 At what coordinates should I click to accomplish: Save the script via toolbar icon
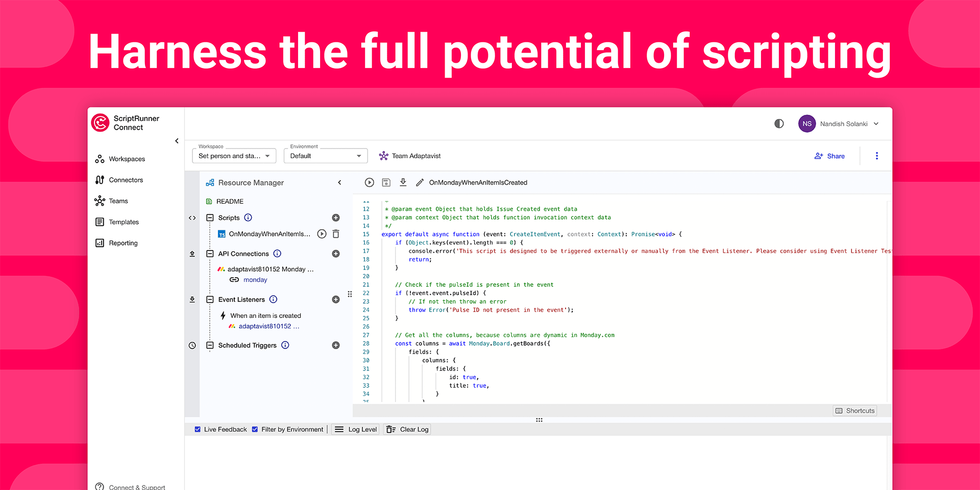386,182
